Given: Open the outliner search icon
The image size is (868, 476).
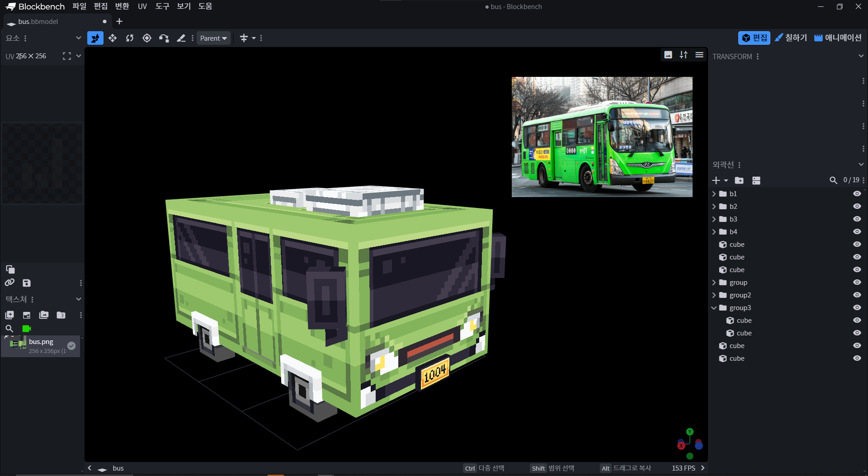Looking at the screenshot, I should click(833, 180).
